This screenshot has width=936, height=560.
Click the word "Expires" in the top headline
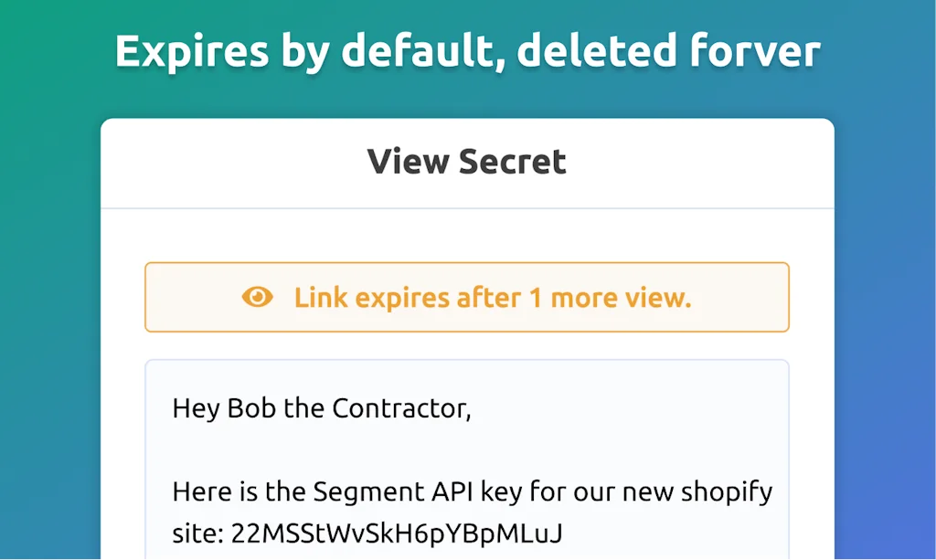(x=191, y=51)
